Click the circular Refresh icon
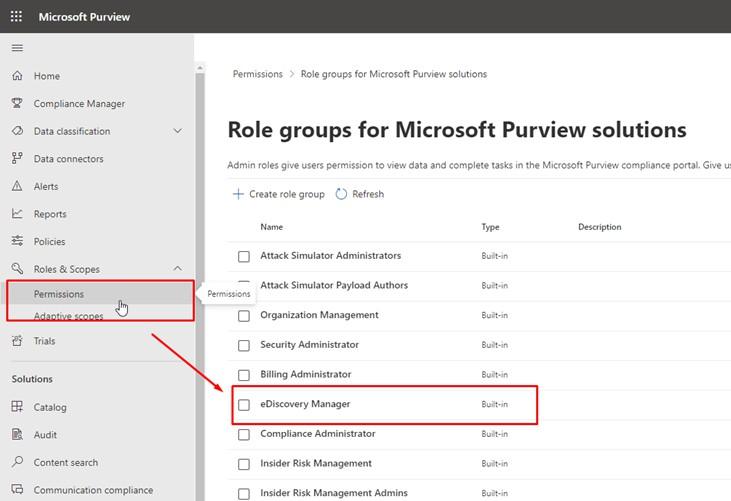Viewport: 731px width, 501px height. pos(341,194)
